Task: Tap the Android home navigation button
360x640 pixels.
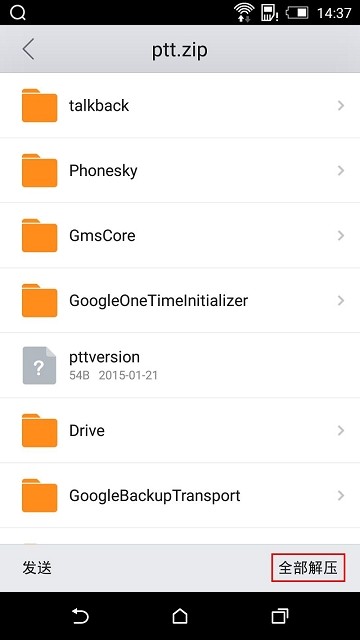Action: coord(180,616)
